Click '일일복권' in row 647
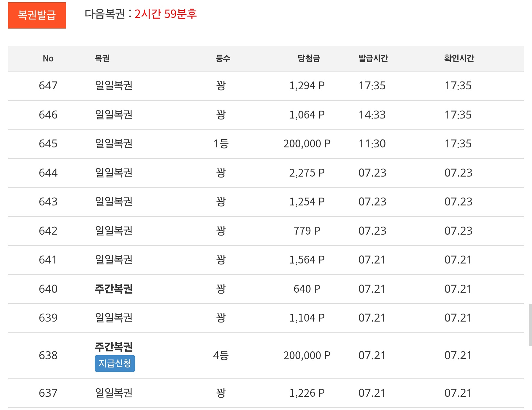The width and height of the screenshot is (532, 410). pyautogui.click(x=114, y=85)
